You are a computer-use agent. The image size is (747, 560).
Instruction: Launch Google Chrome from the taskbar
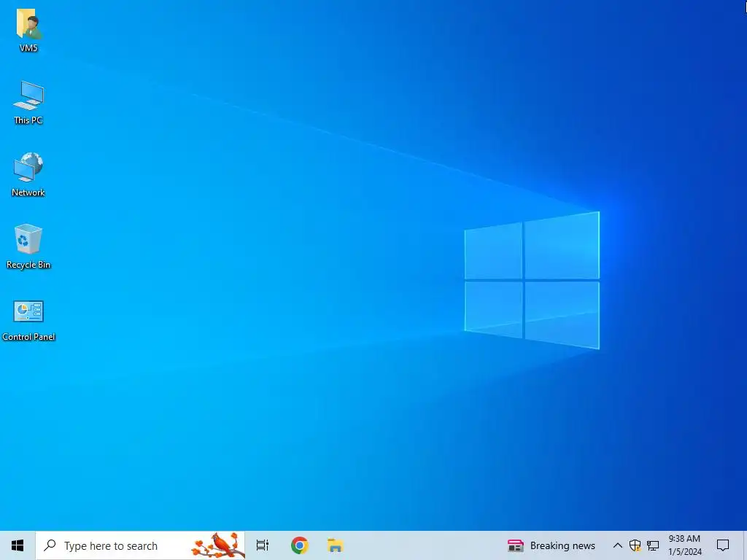(300, 545)
